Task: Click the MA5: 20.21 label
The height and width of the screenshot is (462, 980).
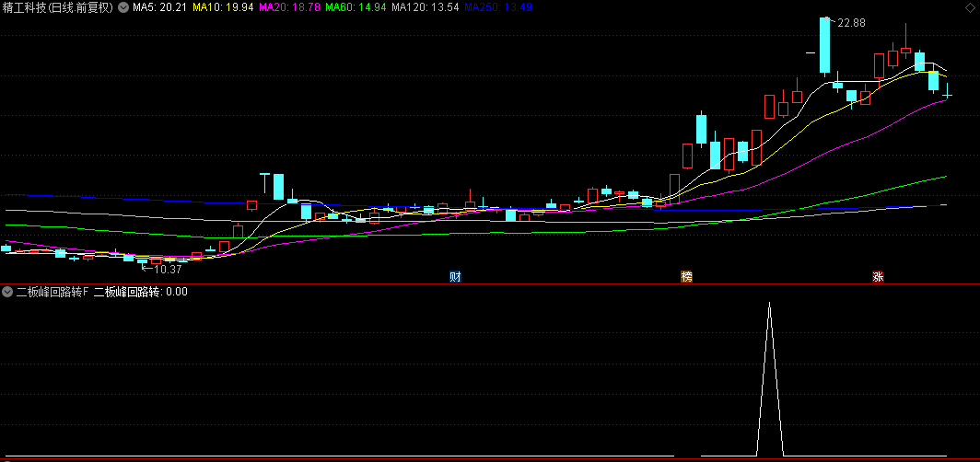Action: (158, 7)
